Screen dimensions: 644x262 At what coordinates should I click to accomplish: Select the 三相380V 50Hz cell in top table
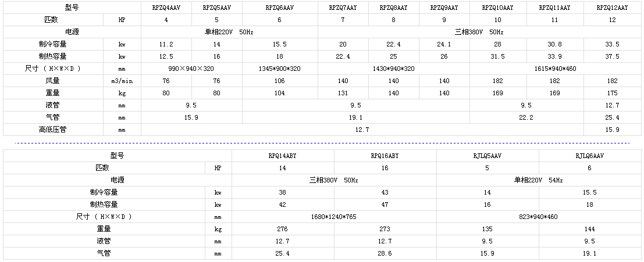tap(479, 32)
